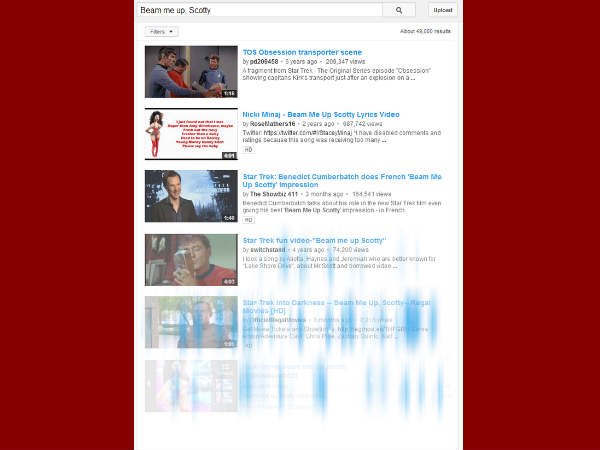Click the search field containing "Beam me up, Scotty"

pos(260,10)
